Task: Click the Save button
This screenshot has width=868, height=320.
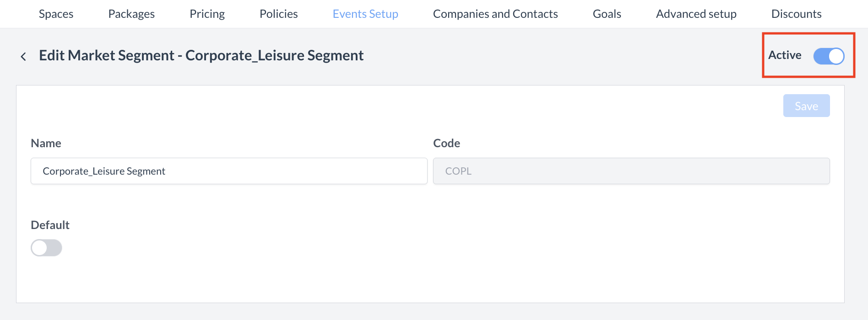Action: point(806,106)
